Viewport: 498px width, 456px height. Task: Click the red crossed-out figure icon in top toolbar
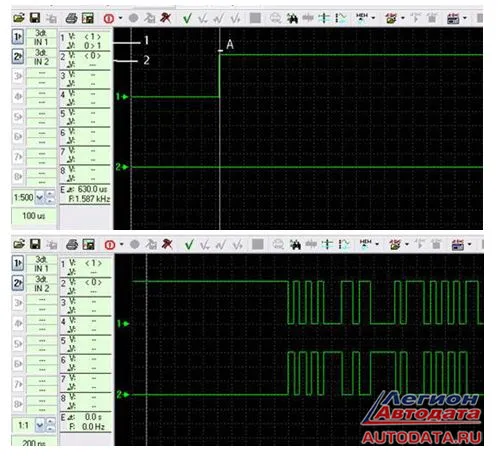coord(165,18)
